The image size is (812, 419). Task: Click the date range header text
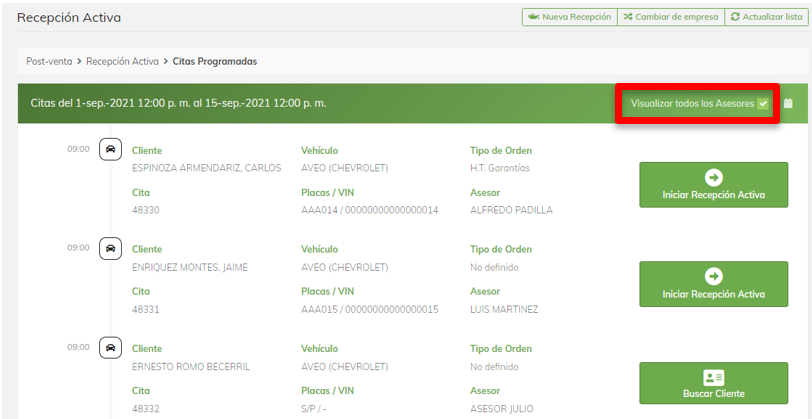pyautogui.click(x=178, y=103)
